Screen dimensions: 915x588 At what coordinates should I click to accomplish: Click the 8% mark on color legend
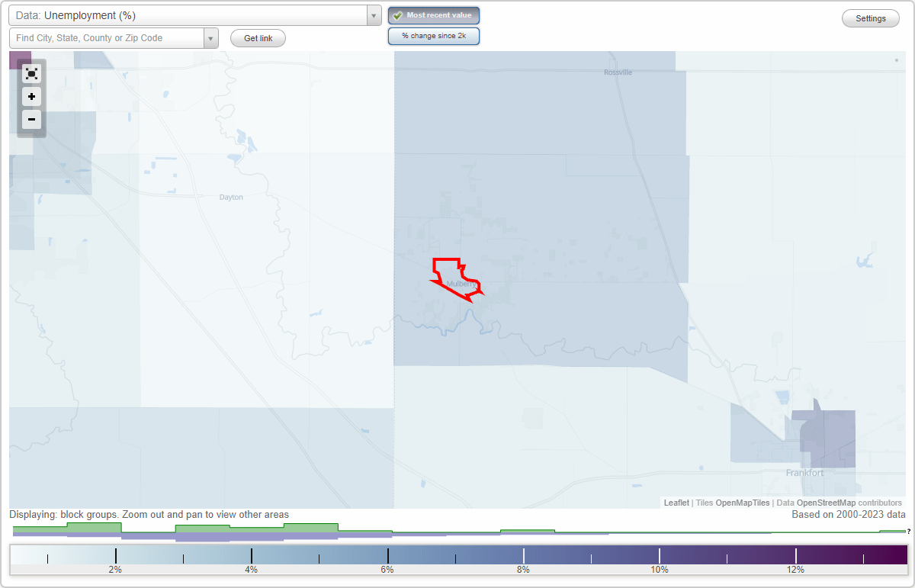(524, 555)
